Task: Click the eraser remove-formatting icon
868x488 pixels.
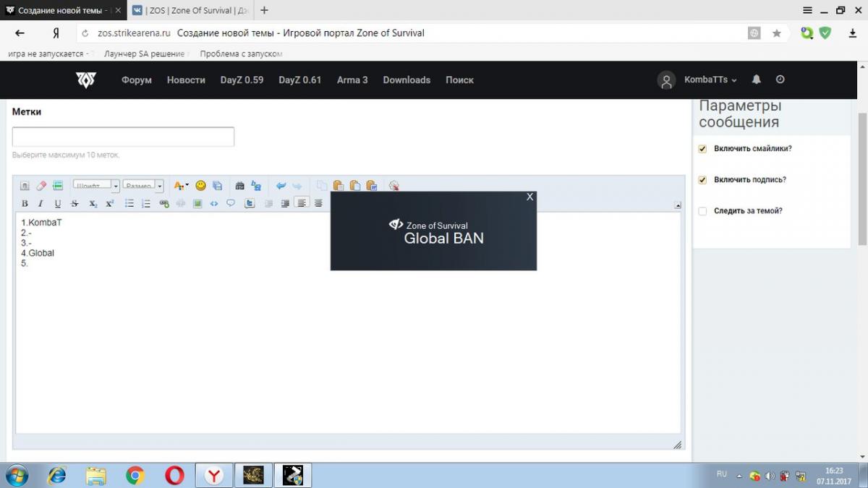Action: (x=41, y=186)
